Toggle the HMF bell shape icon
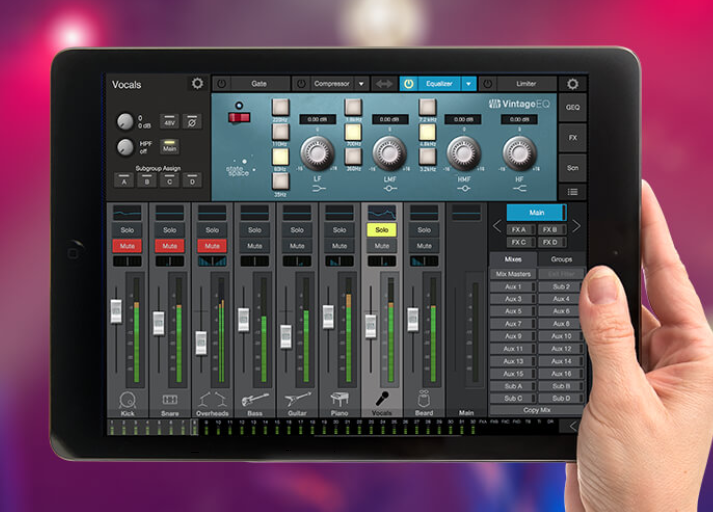 click(463, 188)
